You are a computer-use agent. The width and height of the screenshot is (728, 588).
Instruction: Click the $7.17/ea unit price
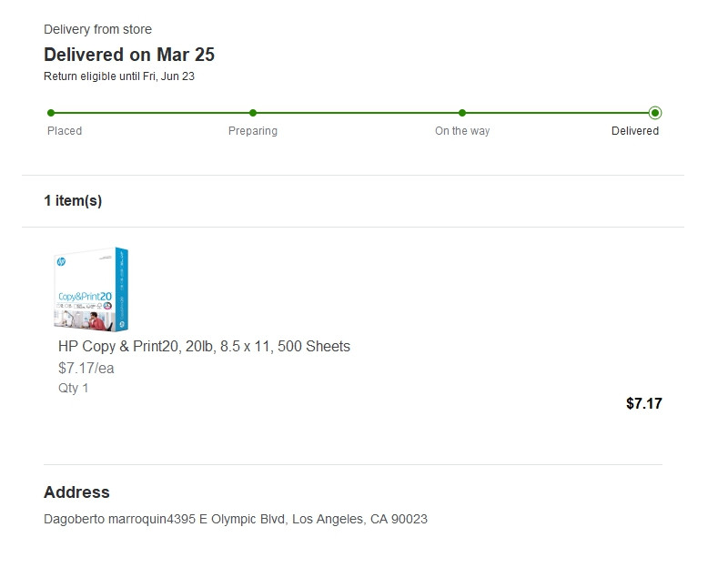86,369
